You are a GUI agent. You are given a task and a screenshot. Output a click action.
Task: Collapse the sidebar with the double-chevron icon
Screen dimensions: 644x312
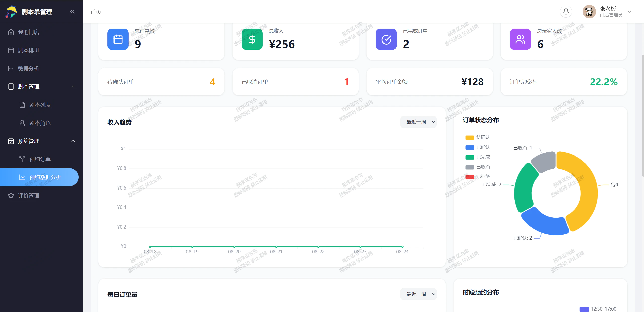[x=72, y=12]
